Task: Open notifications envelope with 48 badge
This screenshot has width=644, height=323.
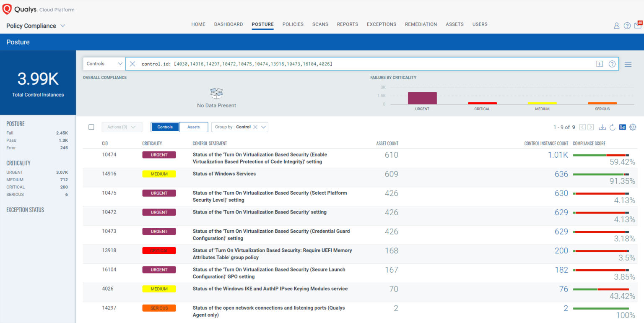Action: pyautogui.click(x=638, y=25)
